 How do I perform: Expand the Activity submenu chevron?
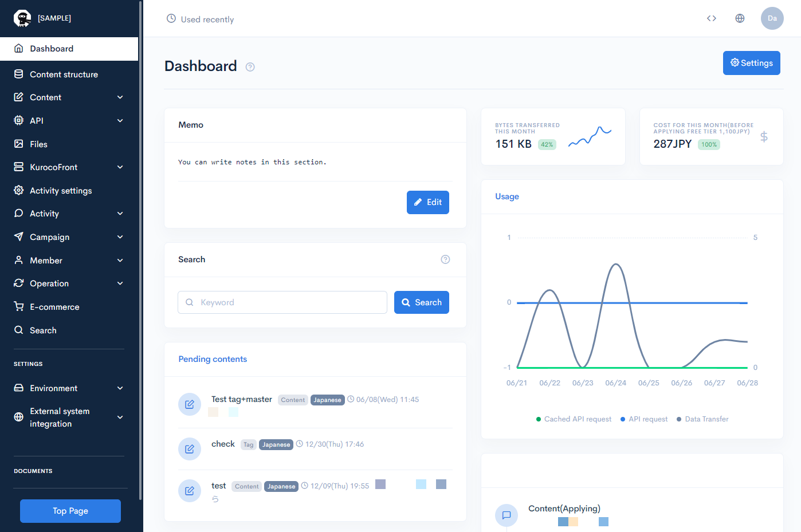point(120,214)
